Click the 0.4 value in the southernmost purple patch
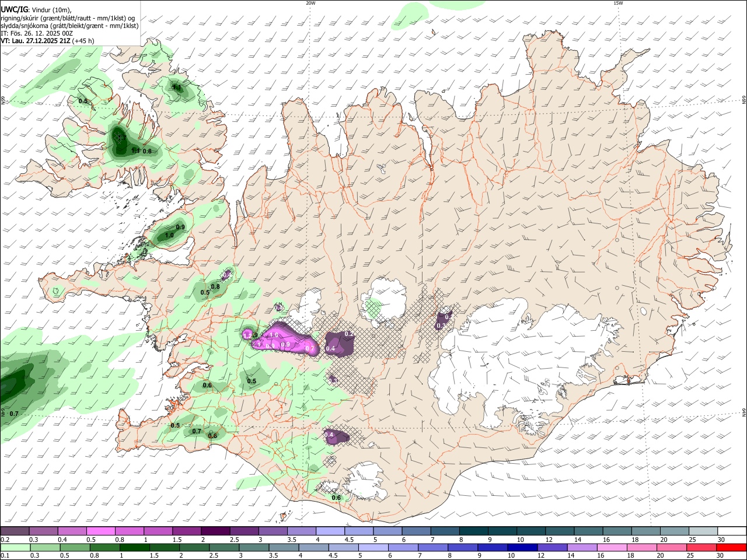Screen dimensions: 747x560 pos(329,435)
